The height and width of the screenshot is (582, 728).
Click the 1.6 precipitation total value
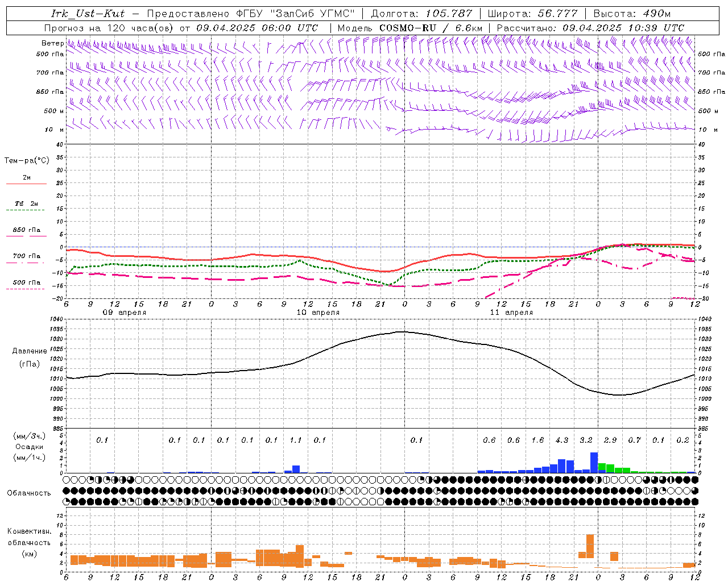(537, 440)
